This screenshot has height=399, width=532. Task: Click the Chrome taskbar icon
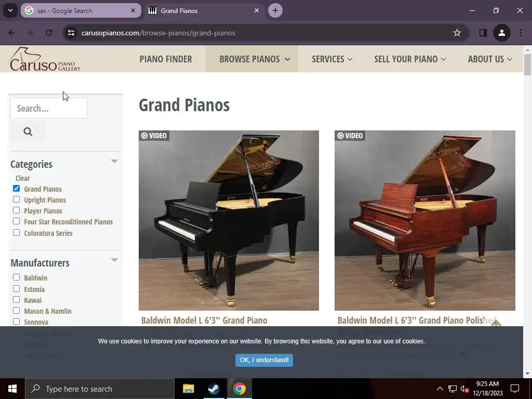tap(239, 389)
